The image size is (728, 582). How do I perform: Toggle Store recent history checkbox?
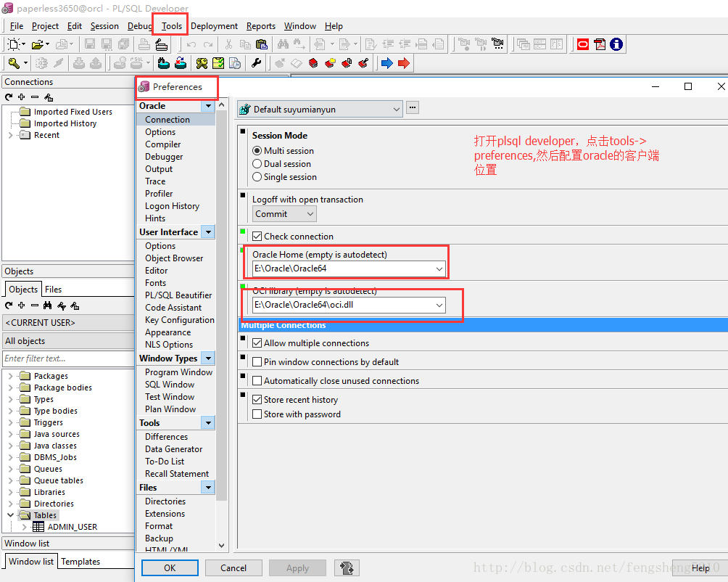(257, 399)
